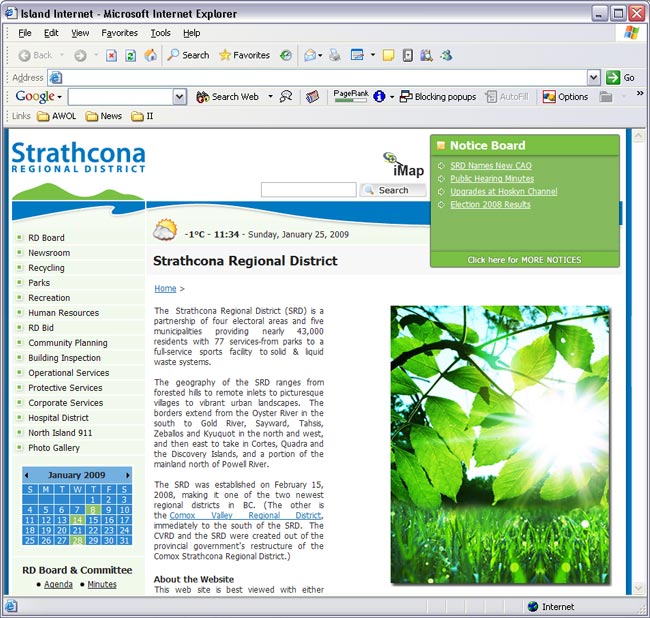Click the Search Web button
650x618 pixels.
pos(228,97)
